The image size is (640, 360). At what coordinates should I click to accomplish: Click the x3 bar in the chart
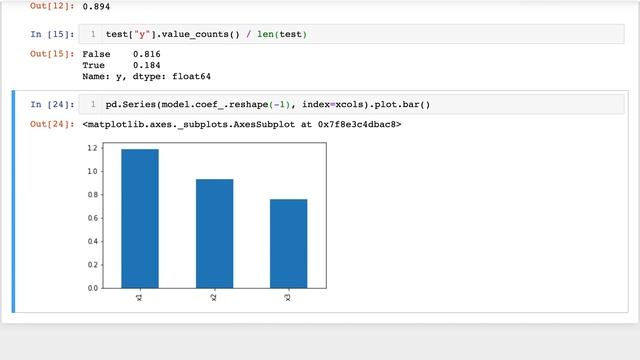289,244
